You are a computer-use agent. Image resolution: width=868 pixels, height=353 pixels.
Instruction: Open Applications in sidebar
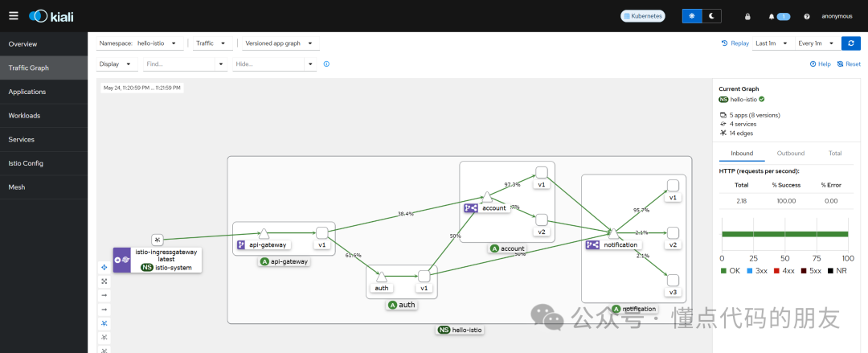coord(43,92)
